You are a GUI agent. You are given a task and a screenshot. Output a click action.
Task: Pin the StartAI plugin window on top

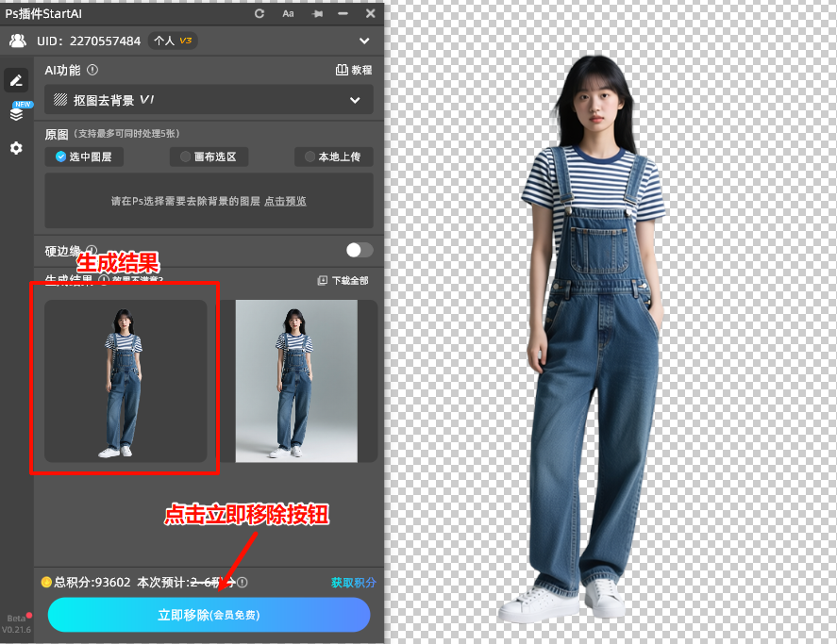tap(317, 13)
